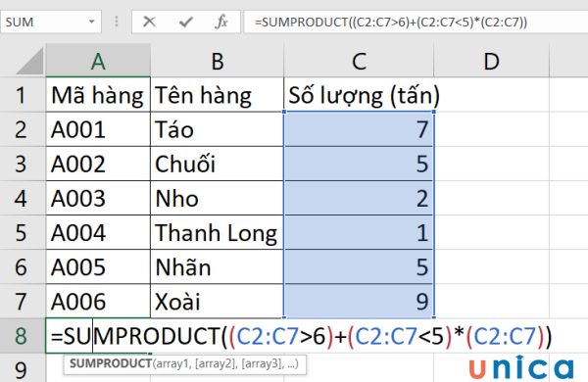588x382 pixels.
Task: Confirm the formula with the checkmark icon
Action: point(185,23)
